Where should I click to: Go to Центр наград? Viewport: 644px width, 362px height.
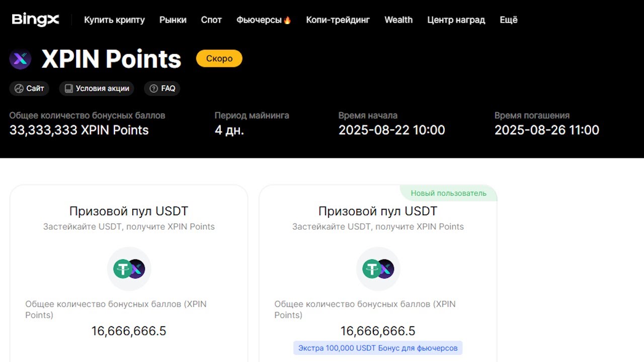coord(456,20)
